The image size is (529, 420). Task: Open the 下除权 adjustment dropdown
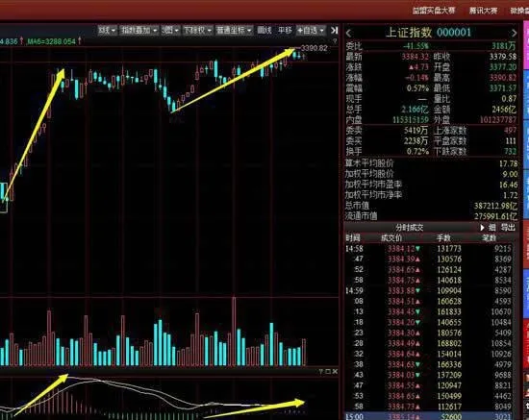coord(197,31)
